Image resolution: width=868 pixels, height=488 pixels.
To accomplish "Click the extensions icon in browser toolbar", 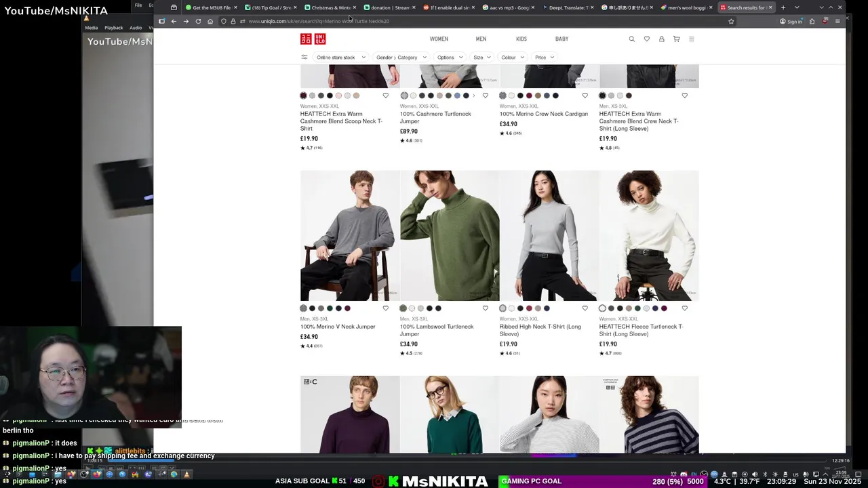I will 812,21.
